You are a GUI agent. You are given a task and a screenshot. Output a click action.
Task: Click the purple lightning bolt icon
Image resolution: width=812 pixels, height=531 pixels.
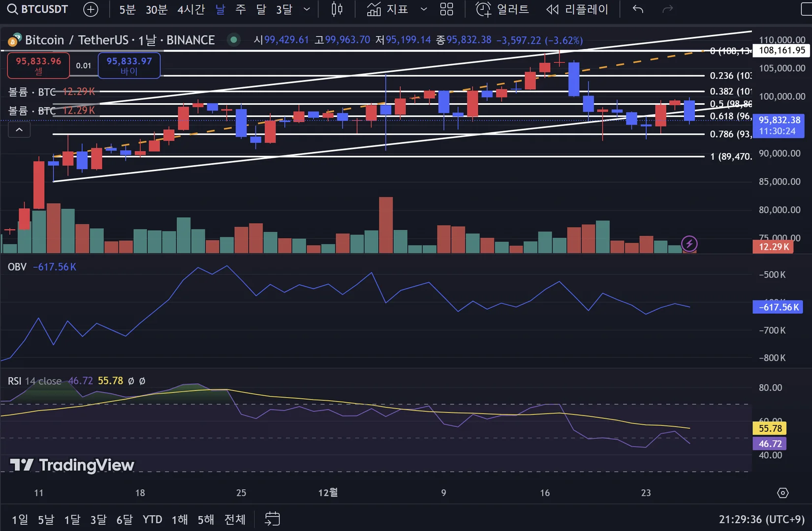pos(689,243)
